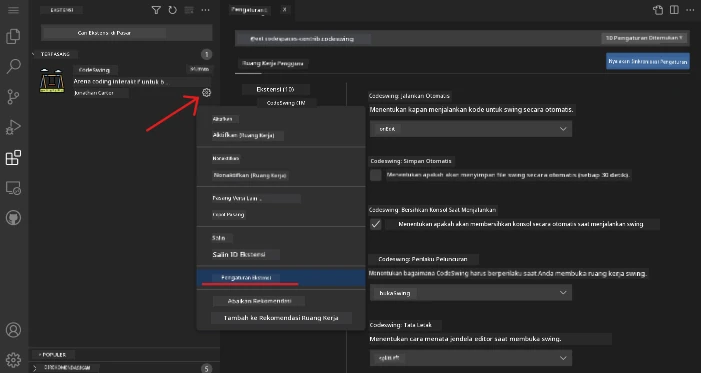Open the Tata Letak dropdown
The height and width of the screenshot is (373, 701).
click(x=471, y=358)
